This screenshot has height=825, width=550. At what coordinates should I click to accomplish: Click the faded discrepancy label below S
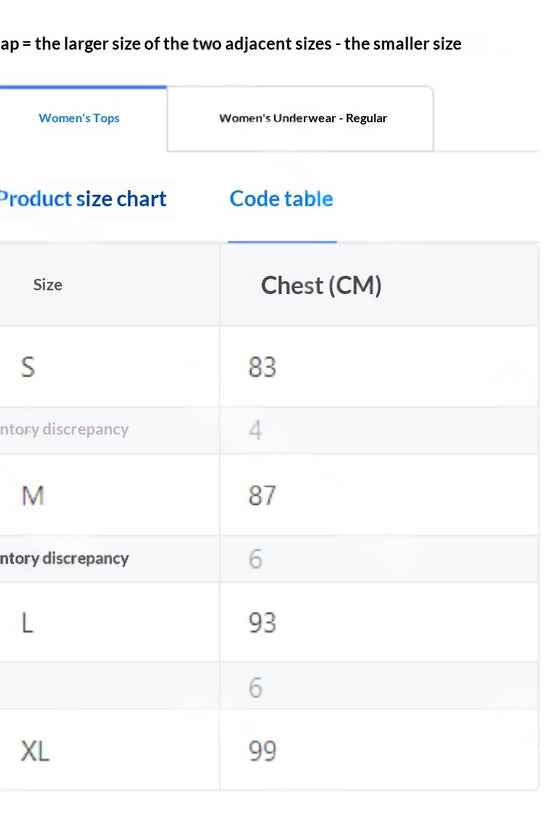pos(64,429)
